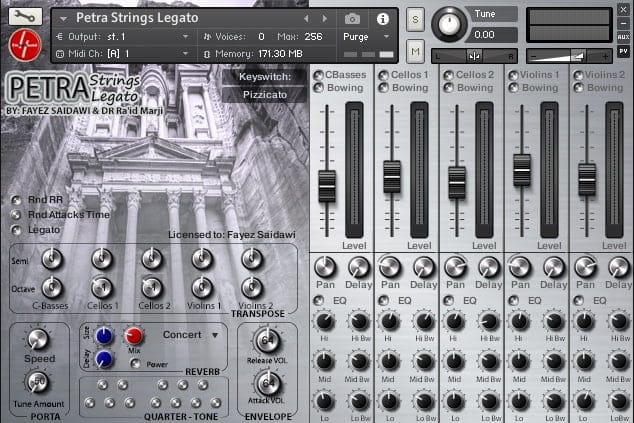
Task: Toggle the first top-row quarter-tone button
Action: (103, 385)
